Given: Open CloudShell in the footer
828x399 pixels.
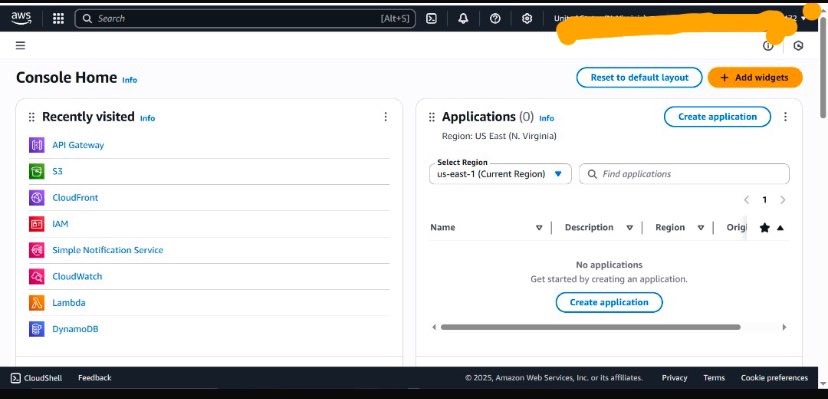Looking at the screenshot, I should coord(36,378).
